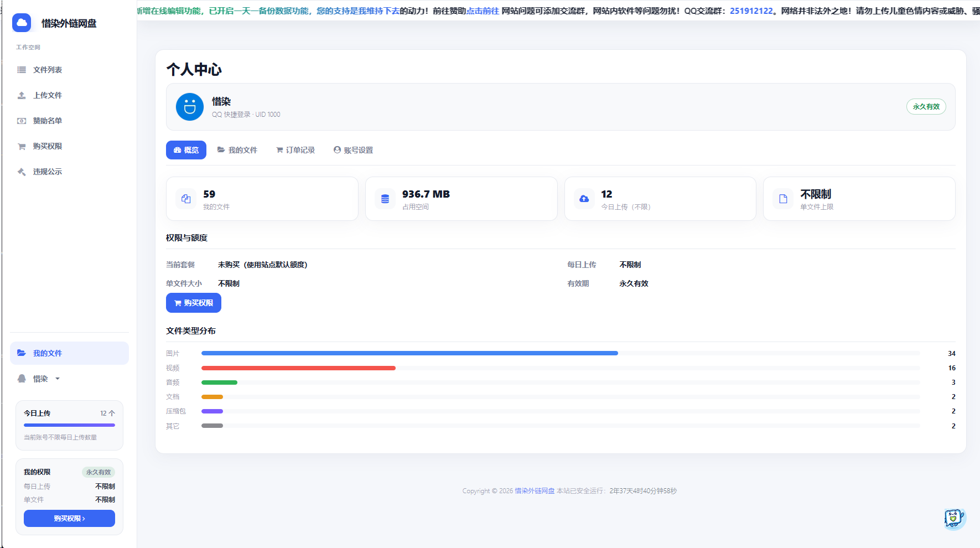980x548 pixels.
Task: Click the blue cloud logo icon
Action: 22,23
